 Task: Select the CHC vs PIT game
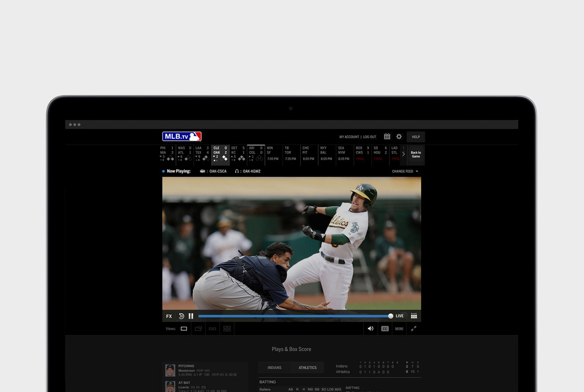(x=309, y=153)
